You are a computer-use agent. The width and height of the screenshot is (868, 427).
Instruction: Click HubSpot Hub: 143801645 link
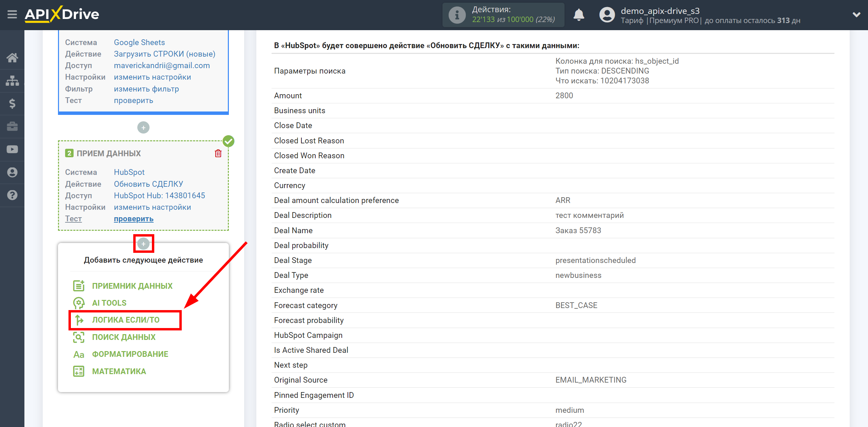point(159,196)
